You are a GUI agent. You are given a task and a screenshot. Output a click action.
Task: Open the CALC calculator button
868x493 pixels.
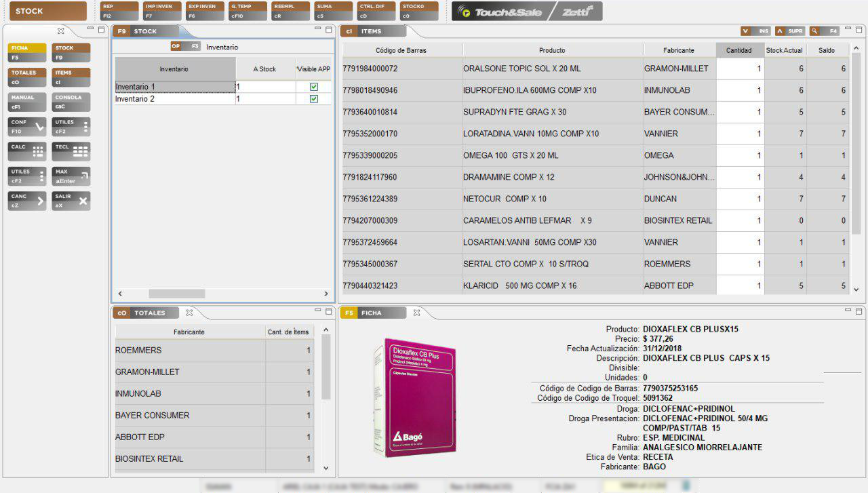coord(28,151)
